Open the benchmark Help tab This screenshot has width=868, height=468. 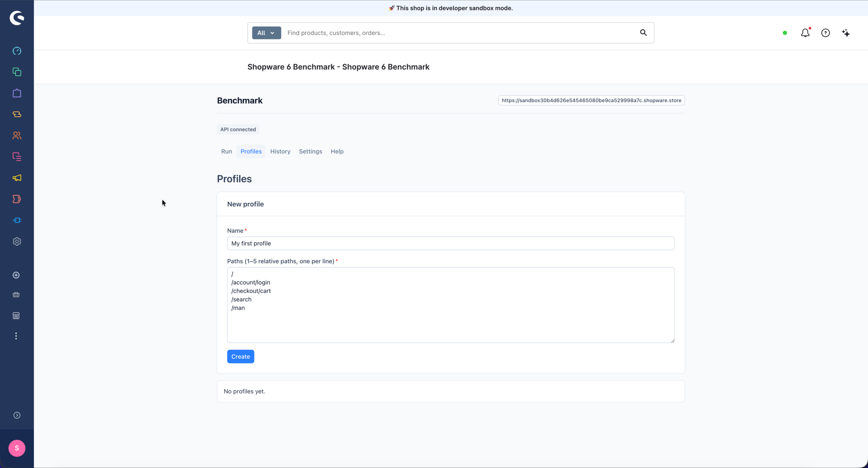tap(337, 151)
